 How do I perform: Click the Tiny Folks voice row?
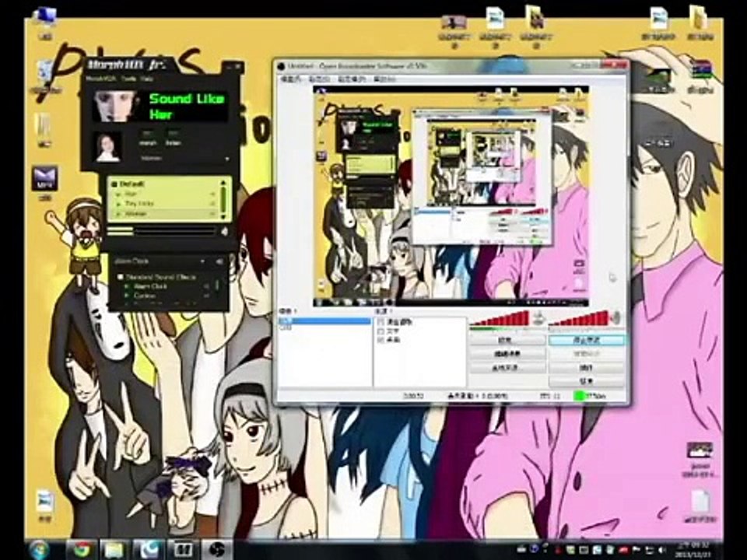[x=164, y=204]
